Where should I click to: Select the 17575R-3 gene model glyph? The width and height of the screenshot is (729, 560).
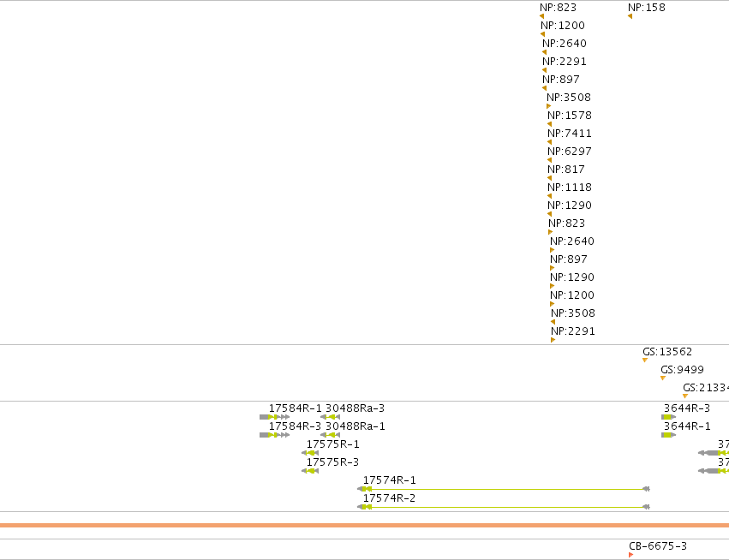point(310,471)
